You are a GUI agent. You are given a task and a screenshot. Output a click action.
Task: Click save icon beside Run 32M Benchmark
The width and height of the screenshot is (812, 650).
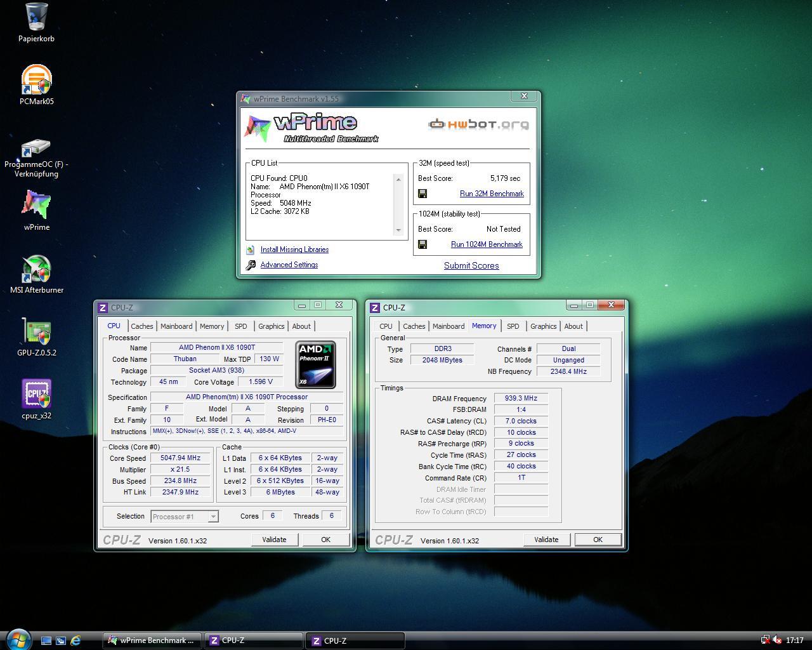(422, 194)
